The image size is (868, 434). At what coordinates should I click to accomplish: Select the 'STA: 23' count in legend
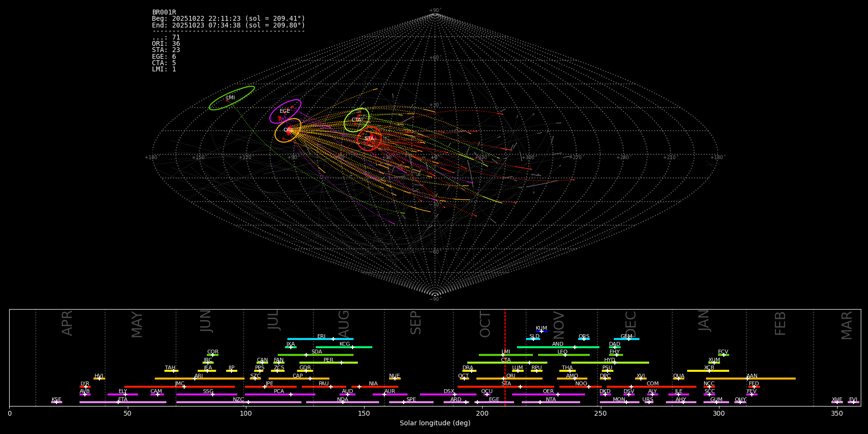[x=166, y=50]
